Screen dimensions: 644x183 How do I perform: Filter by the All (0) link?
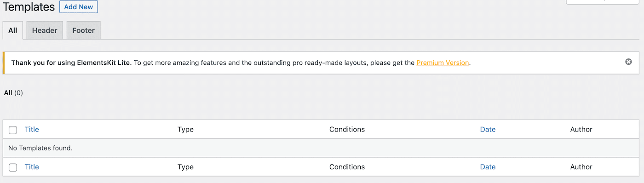13,92
